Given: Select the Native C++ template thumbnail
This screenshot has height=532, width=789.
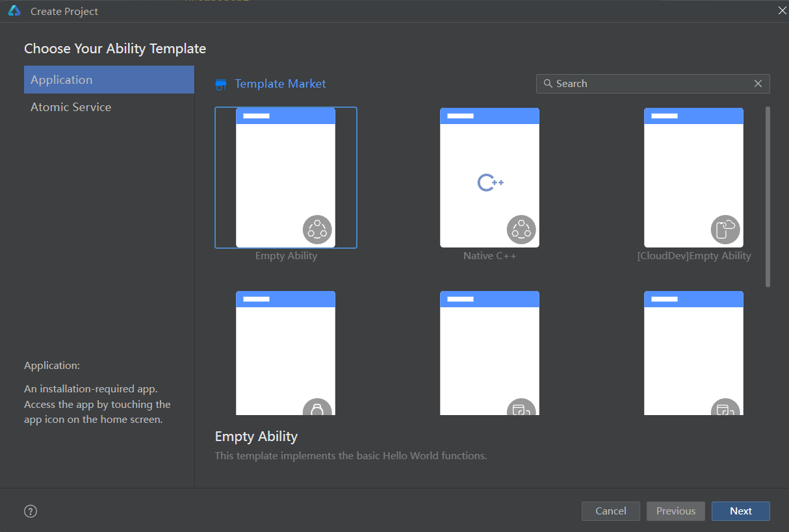Looking at the screenshot, I should point(489,177).
